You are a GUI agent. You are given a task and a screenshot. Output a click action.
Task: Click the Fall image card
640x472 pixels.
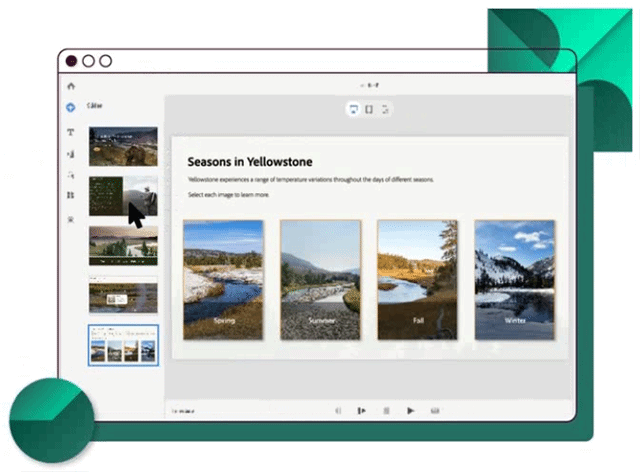click(418, 280)
